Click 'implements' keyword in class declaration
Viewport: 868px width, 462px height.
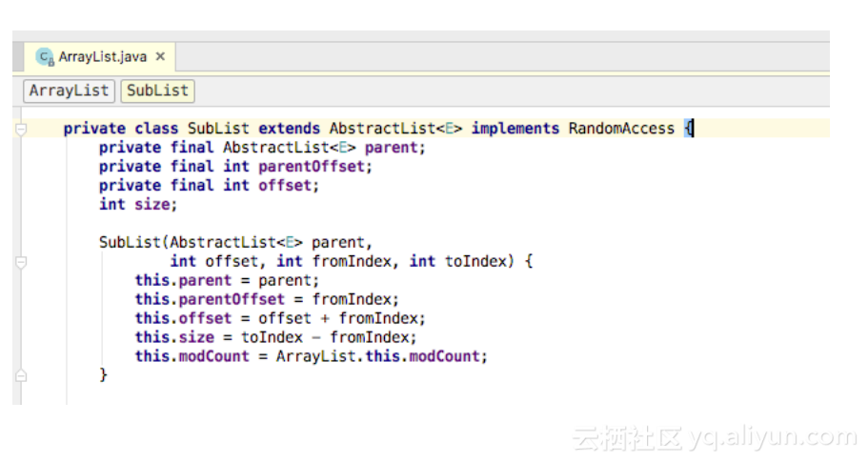point(515,129)
